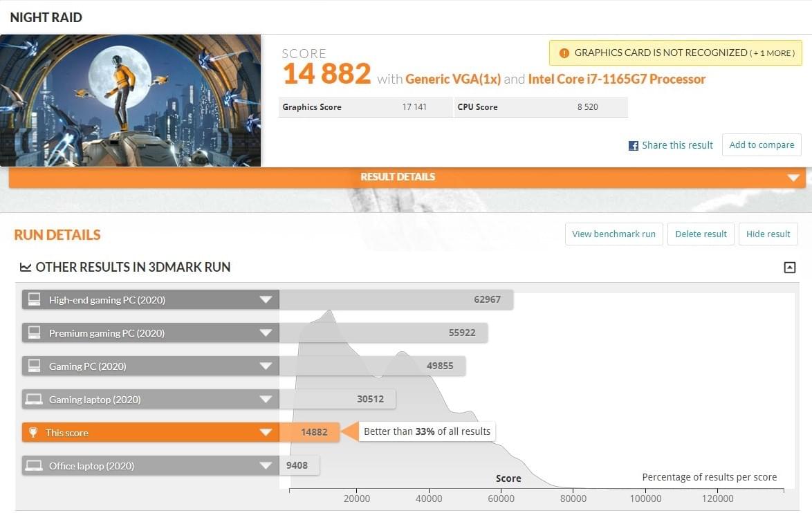Click the 49855 gaming PC bar
This screenshot has height=513, width=812.
coord(372,366)
